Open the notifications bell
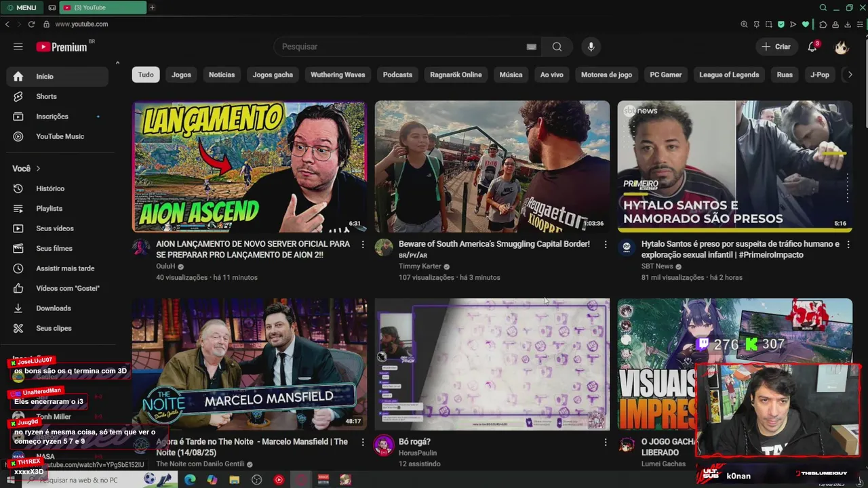 812,47
